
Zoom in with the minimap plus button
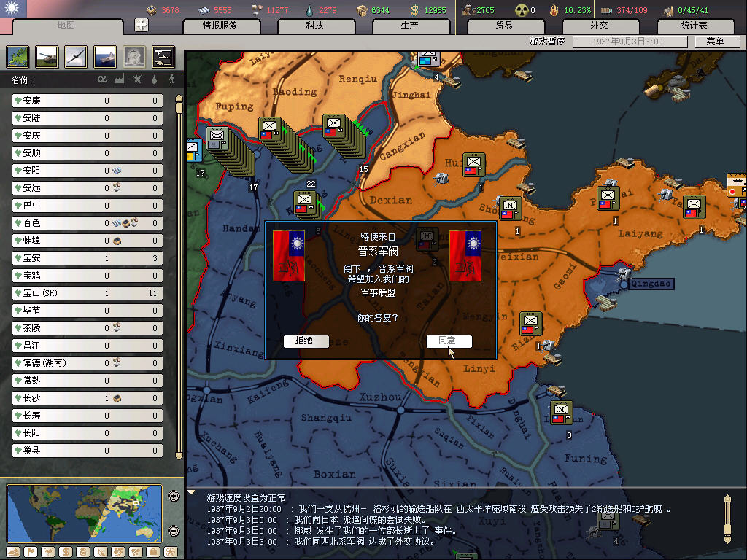pyautogui.click(x=174, y=497)
